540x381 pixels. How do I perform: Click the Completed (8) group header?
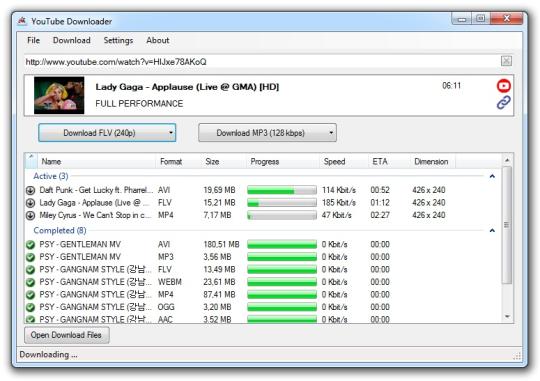tap(60, 230)
